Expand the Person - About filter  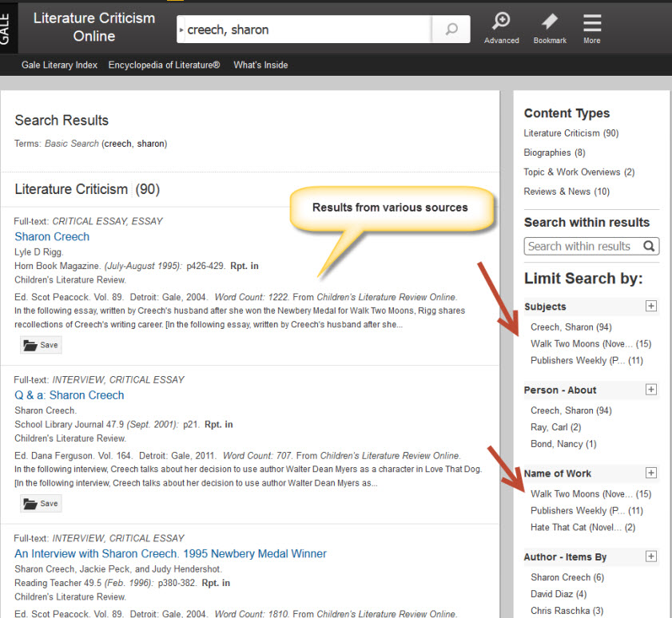pyautogui.click(x=651, y=390)
